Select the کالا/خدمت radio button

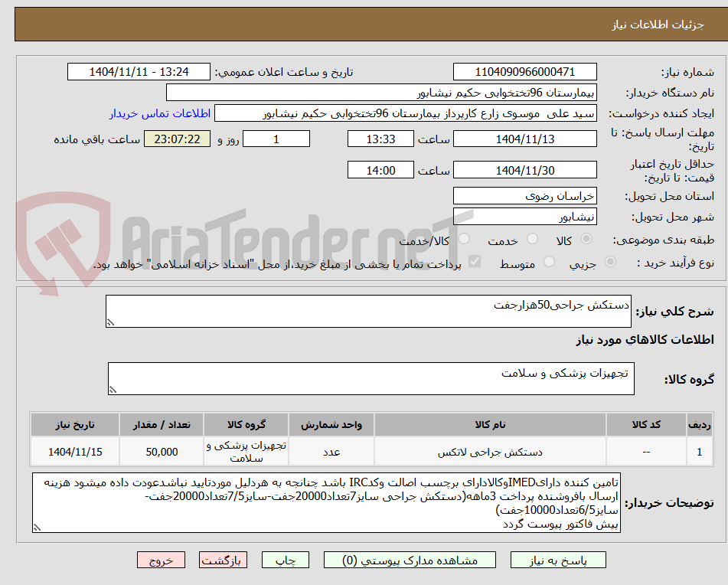(464, 239)
